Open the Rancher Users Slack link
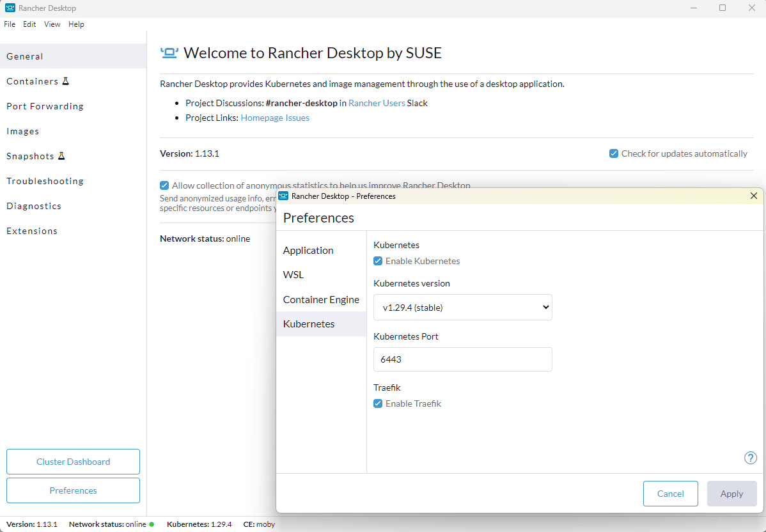766x532 pixels. pos(377,103)
